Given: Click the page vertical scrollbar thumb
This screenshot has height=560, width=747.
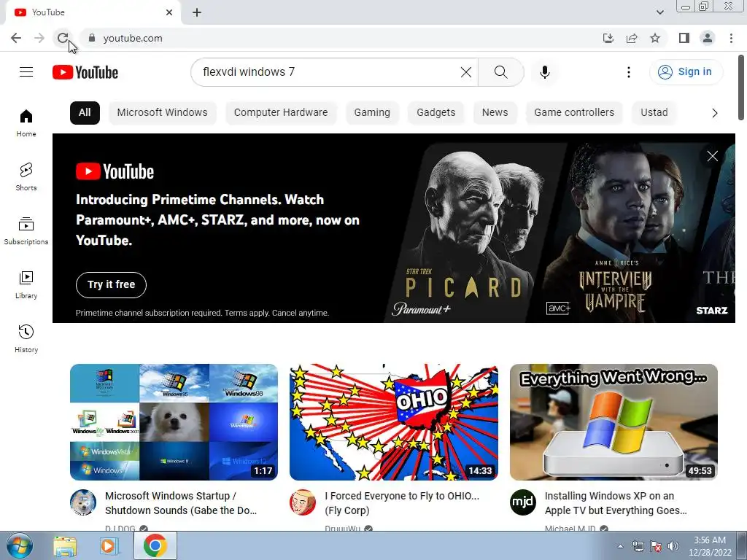Looking at the screenshot, I should tap(741, 87).
